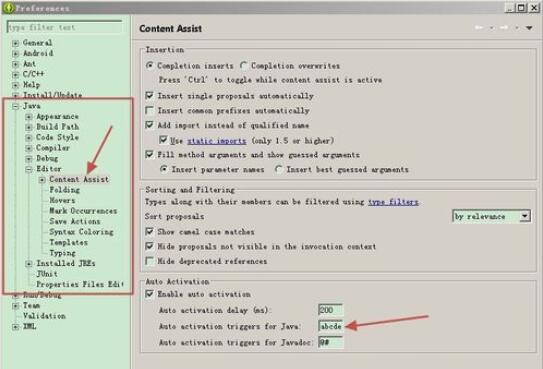
Task: Open the page view menu arrow
Action: pyautogui.click(x=529, y=28)
